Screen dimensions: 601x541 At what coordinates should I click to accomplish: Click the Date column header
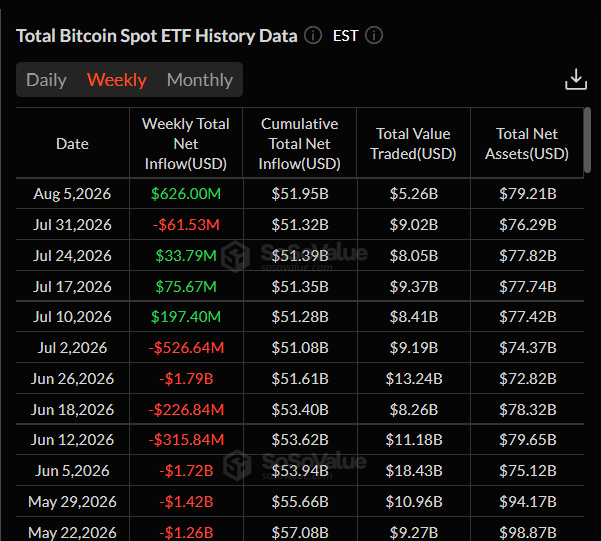tap(72, 144)
